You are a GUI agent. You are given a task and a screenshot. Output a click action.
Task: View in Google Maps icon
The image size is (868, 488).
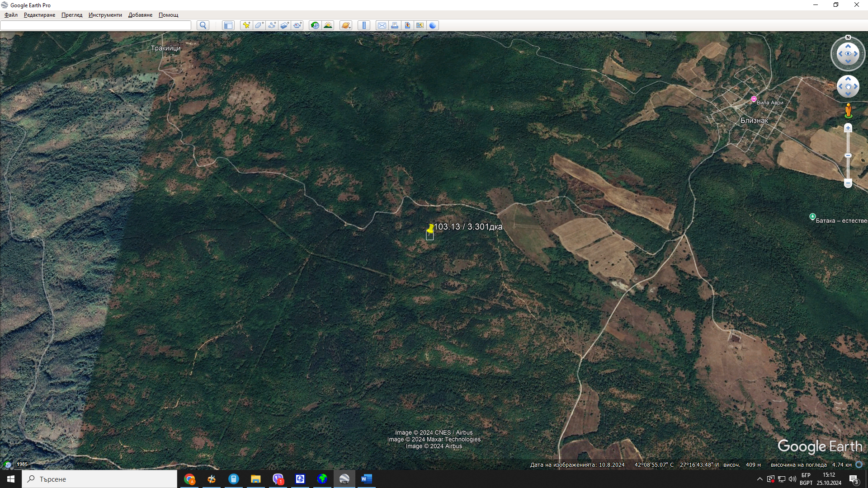[420, 25]
